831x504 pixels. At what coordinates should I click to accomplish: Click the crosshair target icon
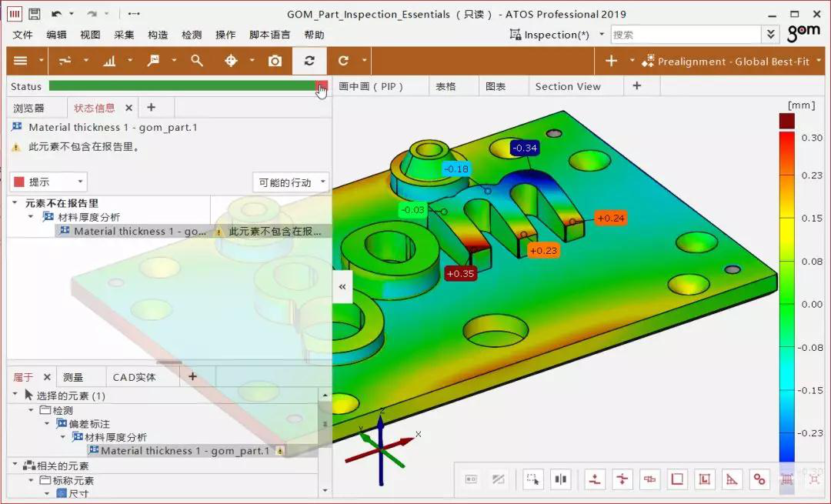point(231,61)
